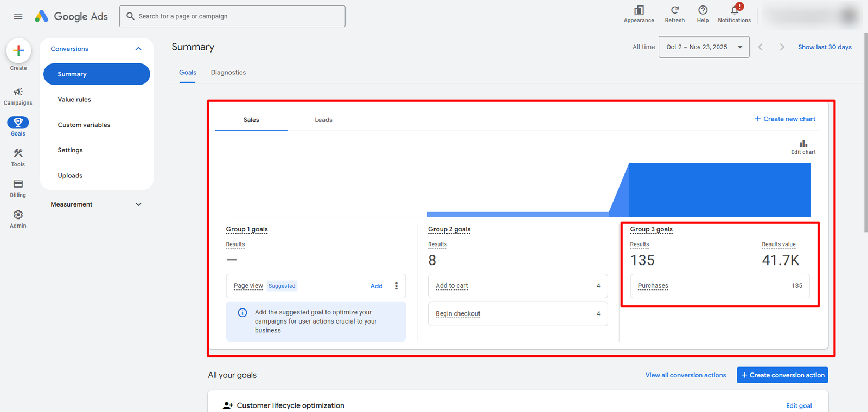
Task: Open View all conversion actions link
Action: (685, 375)
